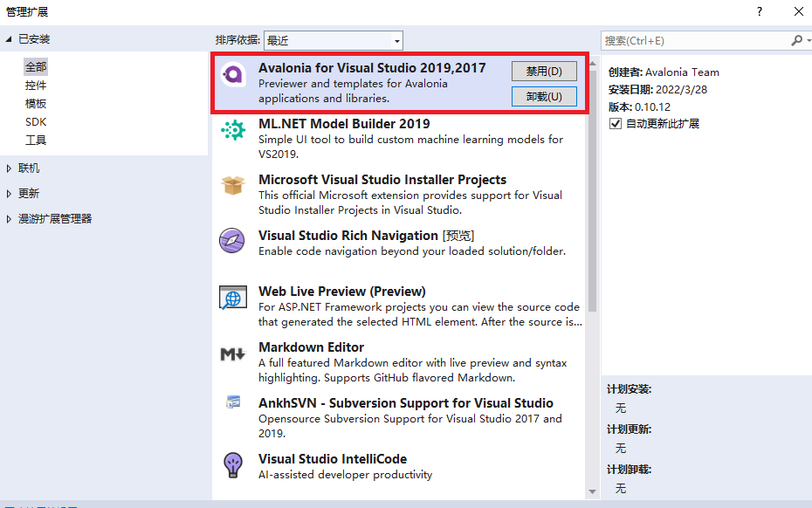Click the 版本: 0.10.12 text
The image size is (812, 508).
[639, 107]
